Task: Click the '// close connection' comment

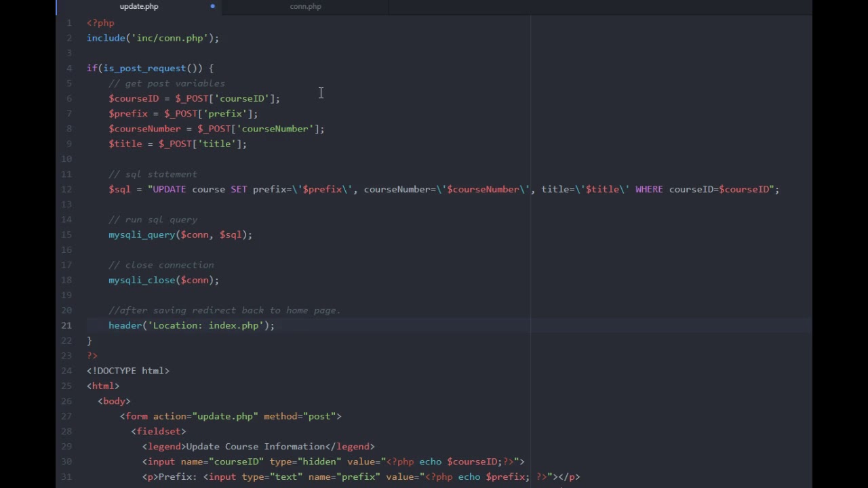Action: click(161, 265)
